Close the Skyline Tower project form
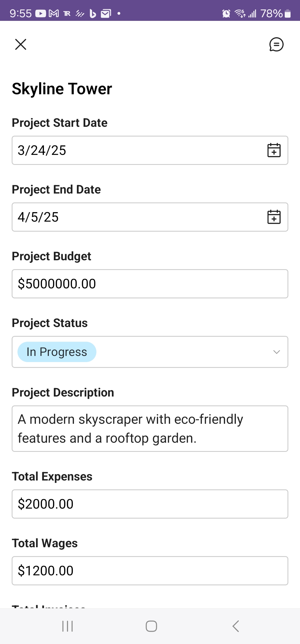This screenshot has height=644, width=300. coord(21,44)
